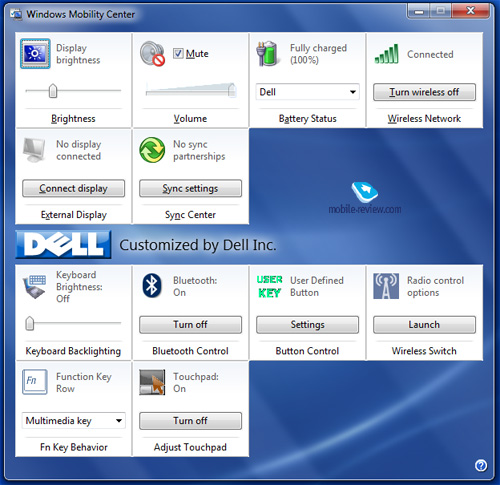The height and width of the screenshot is (485, 500).
Task: Click the muted speaker volume icon
Action: 152,53
